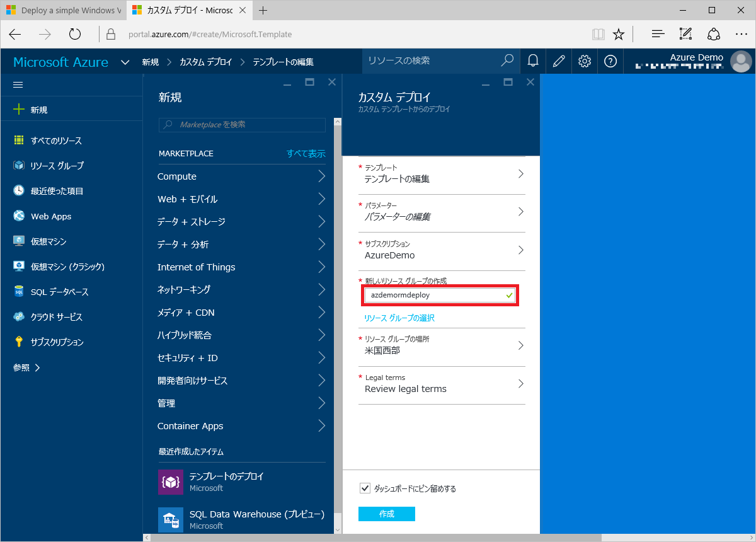Screen dimensions: 756x542
Task: Click the resource group name field
Action: coord(440,295)
